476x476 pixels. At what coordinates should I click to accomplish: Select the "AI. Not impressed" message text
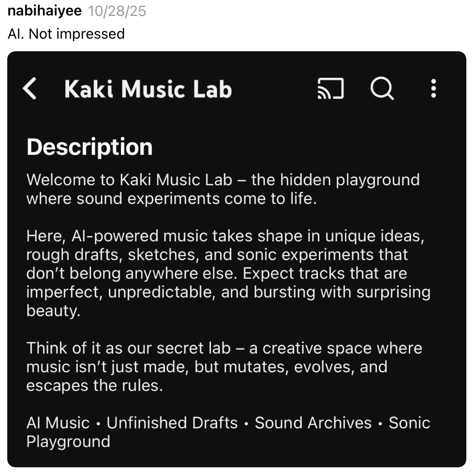[x=66, y=34]
